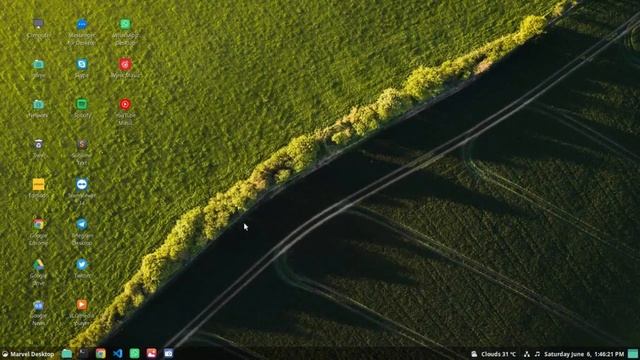The height and width of the screenshot is (360, 640).
Task: Open Messenger for Desktop icon
Action: (82, 24)
